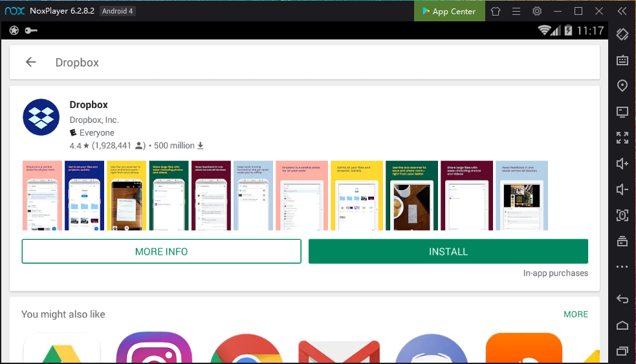Image resolution: width=636 pixels, height=364 pixels.
Task: Open the light blue phone screenshot
Action: point(253,196)
